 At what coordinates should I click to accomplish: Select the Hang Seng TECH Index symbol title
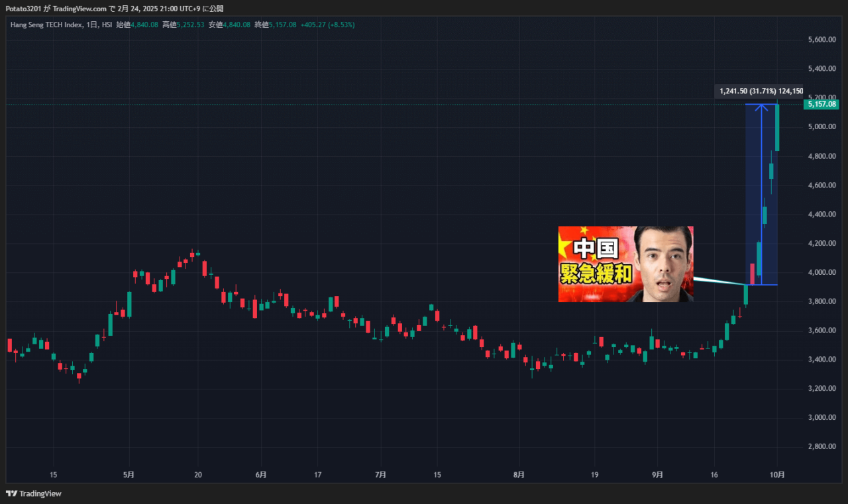(x=46, y=25)
